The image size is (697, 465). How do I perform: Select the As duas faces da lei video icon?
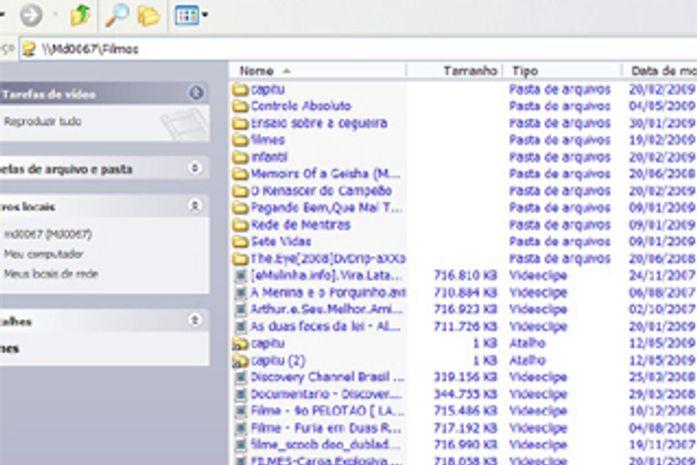(240, 326)
